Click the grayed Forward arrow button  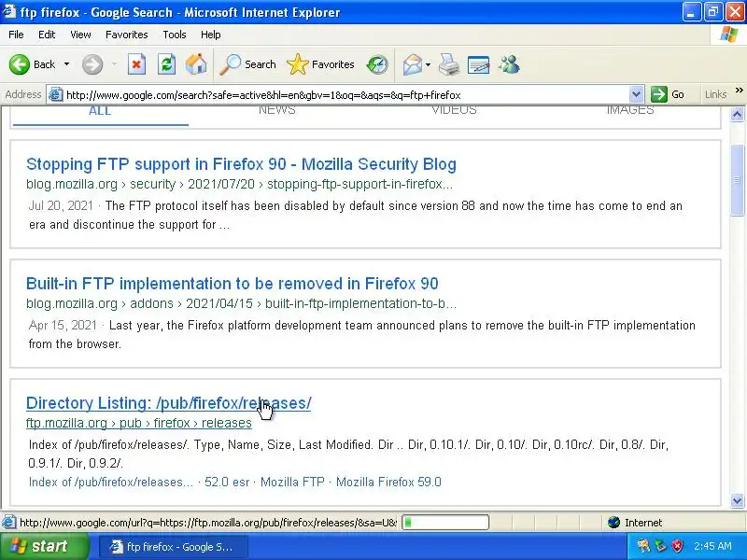click(x=92, y=64)
